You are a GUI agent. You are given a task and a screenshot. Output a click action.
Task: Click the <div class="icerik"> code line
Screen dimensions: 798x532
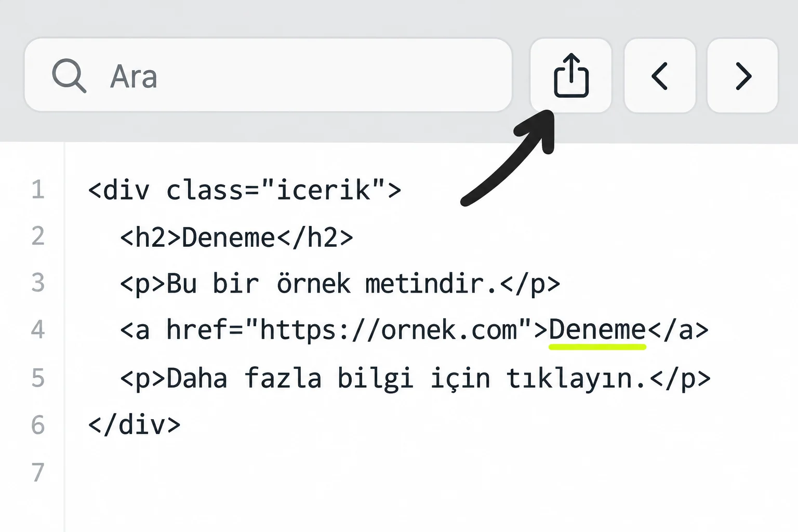(244, 190)
